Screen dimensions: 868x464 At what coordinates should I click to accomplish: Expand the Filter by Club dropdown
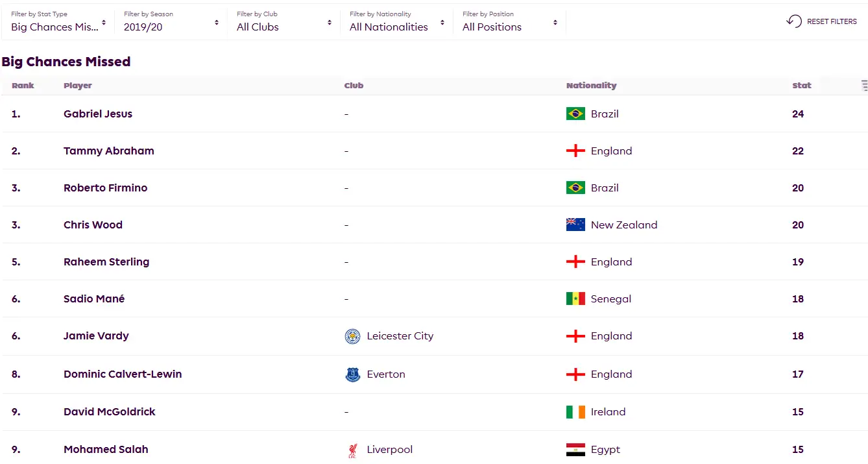(x=284, y=22)
